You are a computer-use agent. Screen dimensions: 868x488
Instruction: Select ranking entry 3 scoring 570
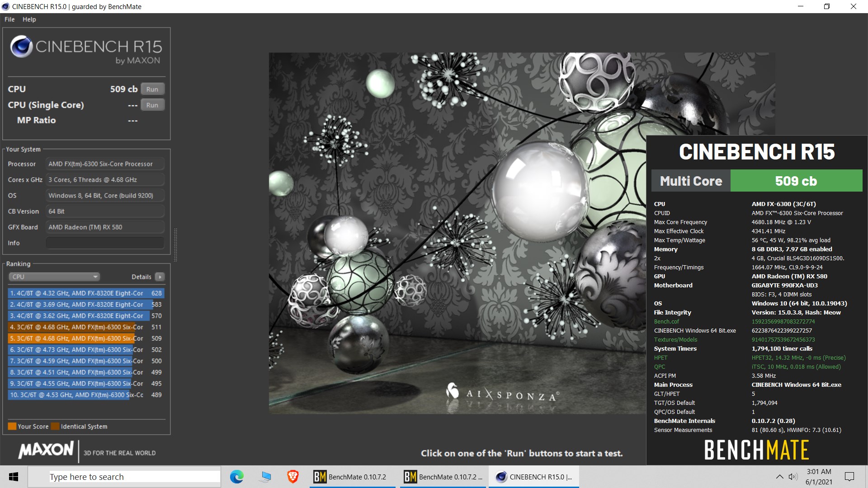coord(86,316)
